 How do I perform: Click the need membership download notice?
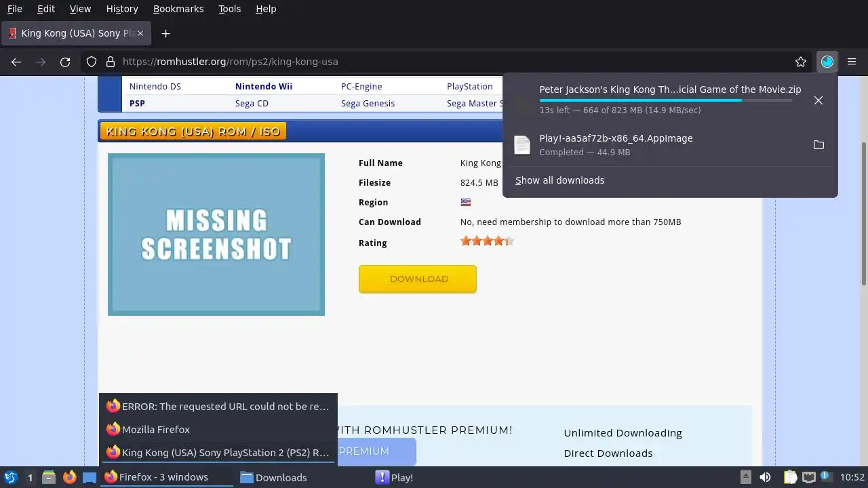[x=570, y=222]
